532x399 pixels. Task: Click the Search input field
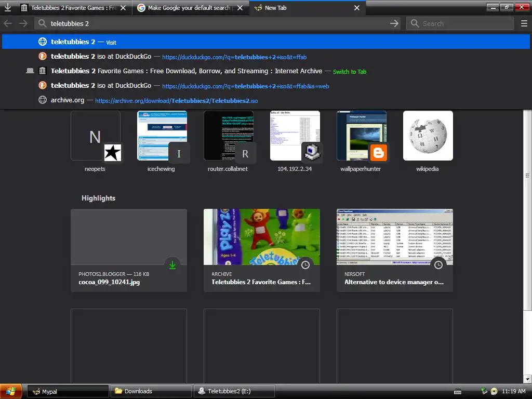click(x=460, y=23)
